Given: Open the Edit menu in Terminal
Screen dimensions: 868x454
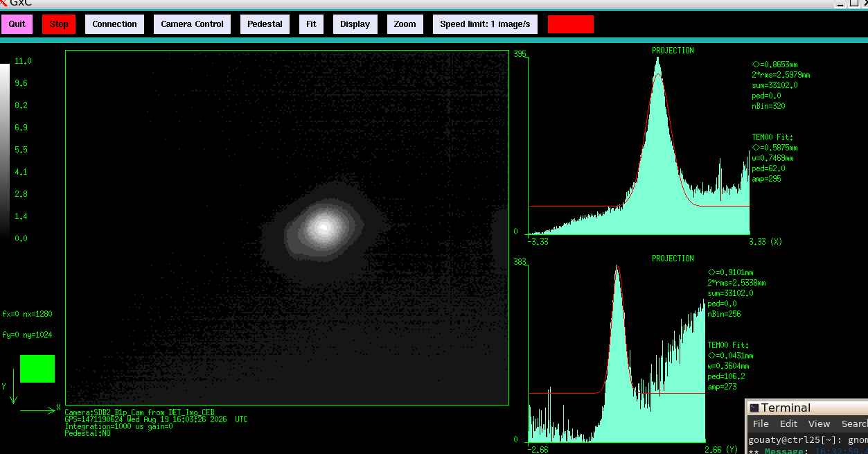Looking at the screenshot, I should pyautogui.click(x=788, y=424).
